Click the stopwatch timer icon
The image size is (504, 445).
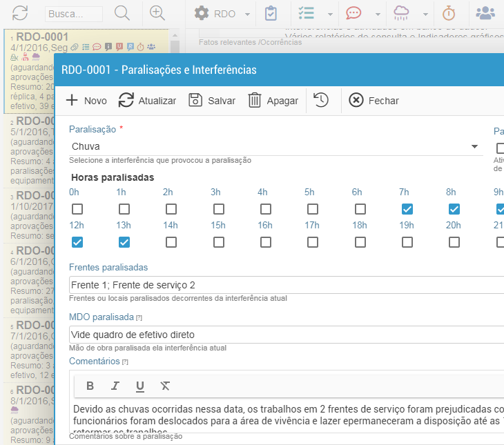(x=449, y=14)
